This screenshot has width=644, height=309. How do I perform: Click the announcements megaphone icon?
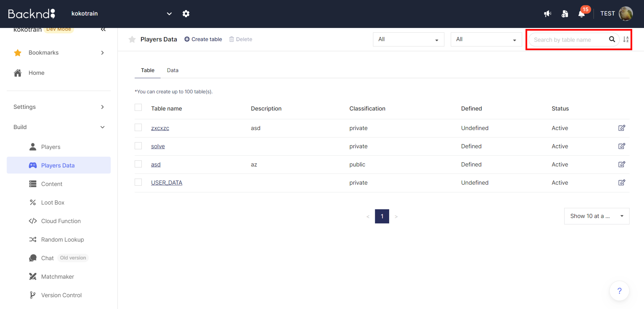tap(547, 13)
